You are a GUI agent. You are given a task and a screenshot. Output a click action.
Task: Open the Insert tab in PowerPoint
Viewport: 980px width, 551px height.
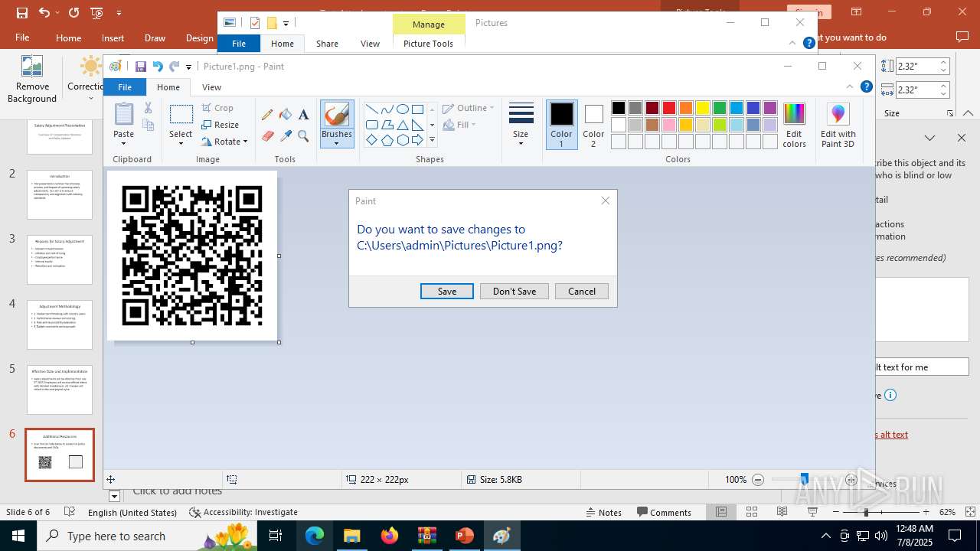click(x=113, y=38)
